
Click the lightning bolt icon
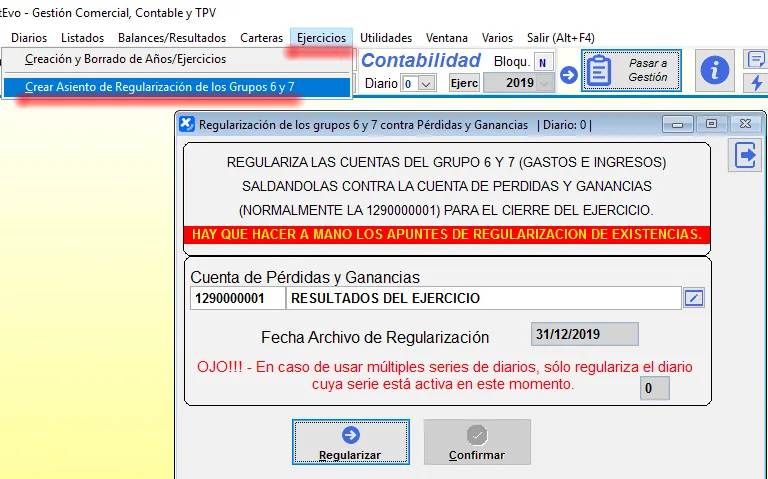pyautogui.click(x=757, y=82)
